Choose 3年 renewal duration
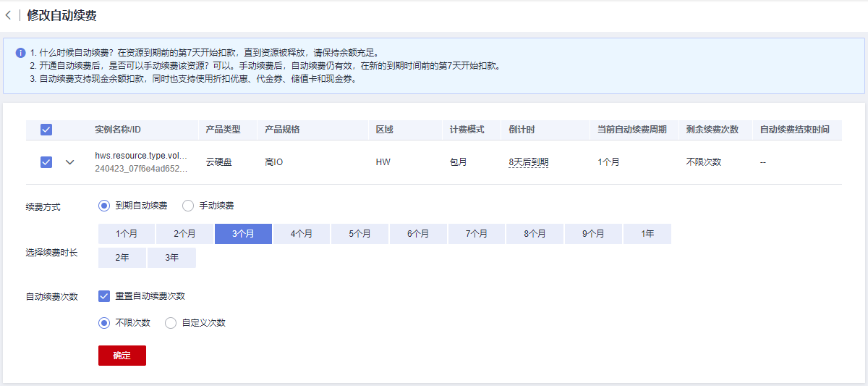The image size is (868, 386). (171, 258)
